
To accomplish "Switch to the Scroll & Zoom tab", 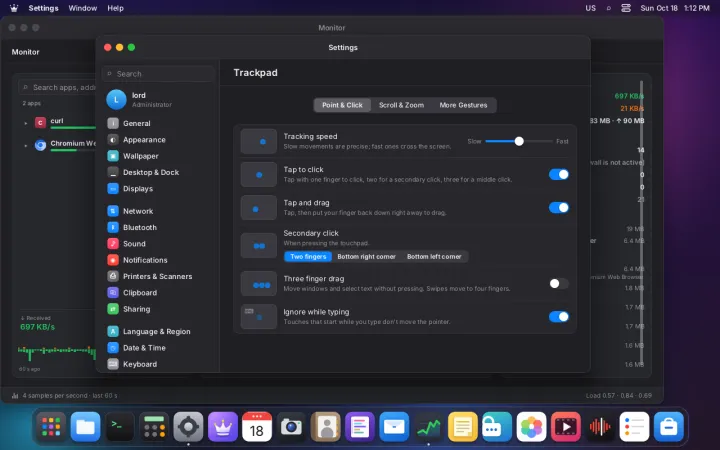I will point(401,105).
